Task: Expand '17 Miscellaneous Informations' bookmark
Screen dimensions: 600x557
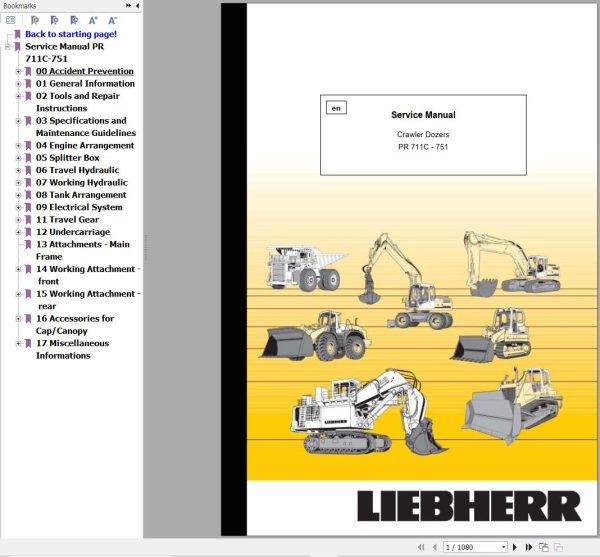Action: click(x=18, y=344)
